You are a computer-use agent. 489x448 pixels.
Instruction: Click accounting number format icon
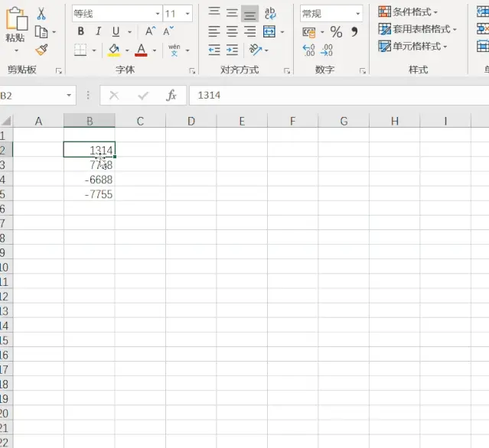(x=309, y=32)
